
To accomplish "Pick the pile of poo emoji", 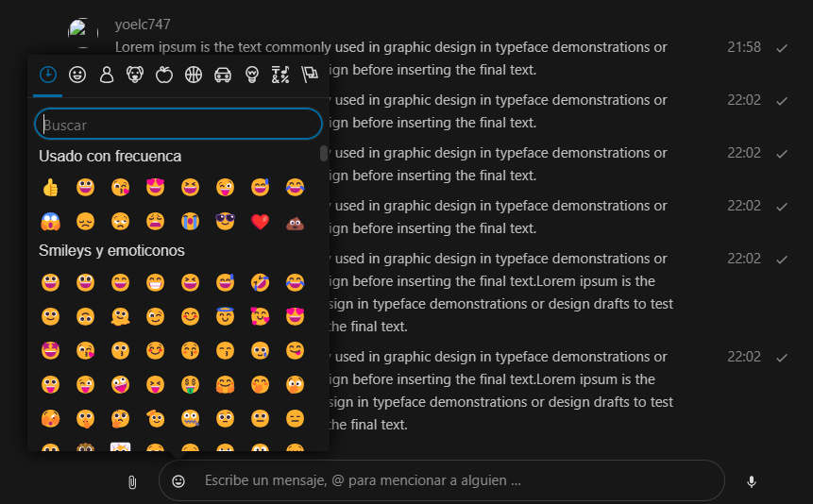I will point(295,223).
